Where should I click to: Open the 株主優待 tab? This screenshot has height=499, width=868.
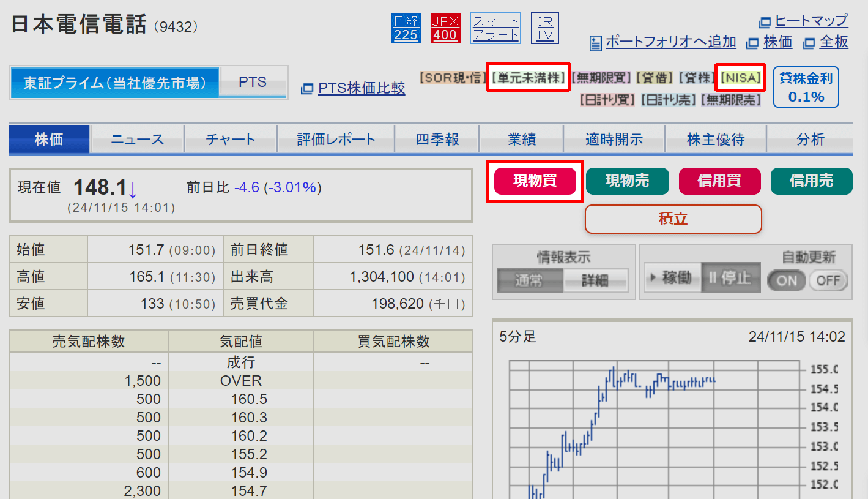715,139
